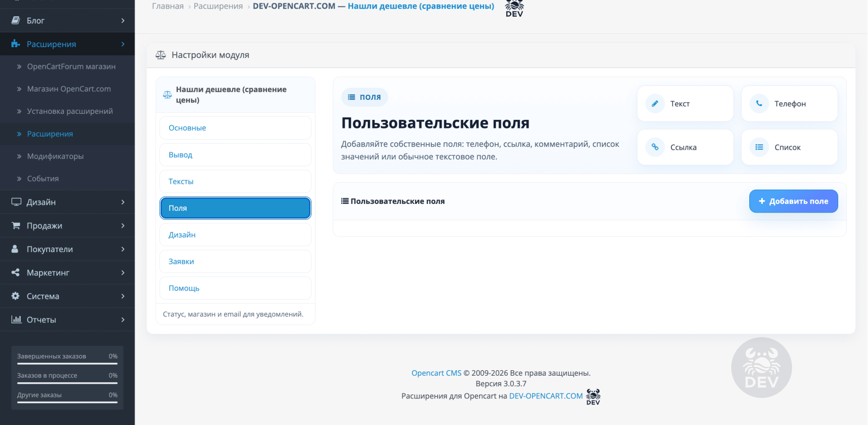Click the phone icon on Телефон card
The height and width of the screenshot is (425, 868).
[x=759, y=104]
